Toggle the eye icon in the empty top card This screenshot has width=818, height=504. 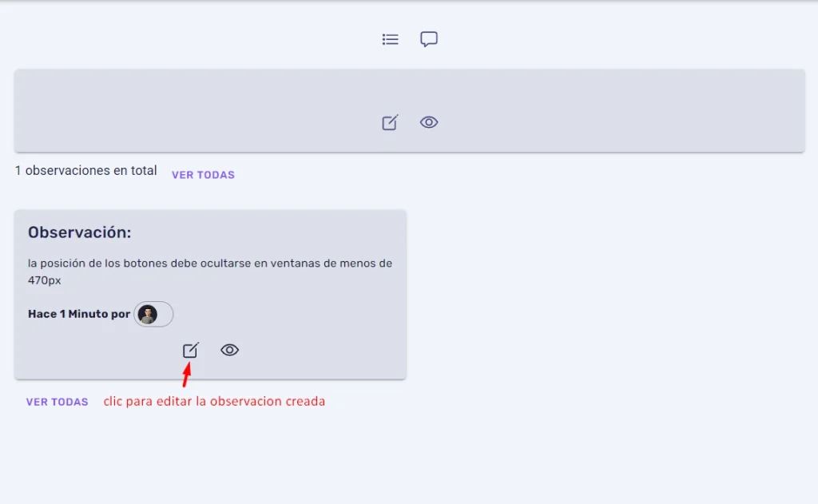coord(429,122)
